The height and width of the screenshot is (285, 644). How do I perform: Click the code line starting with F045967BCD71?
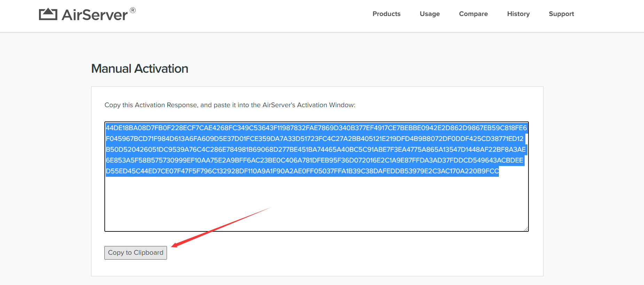315,139
